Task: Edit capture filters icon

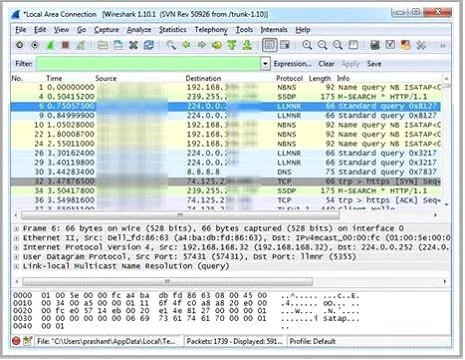Action: point(375,45)
